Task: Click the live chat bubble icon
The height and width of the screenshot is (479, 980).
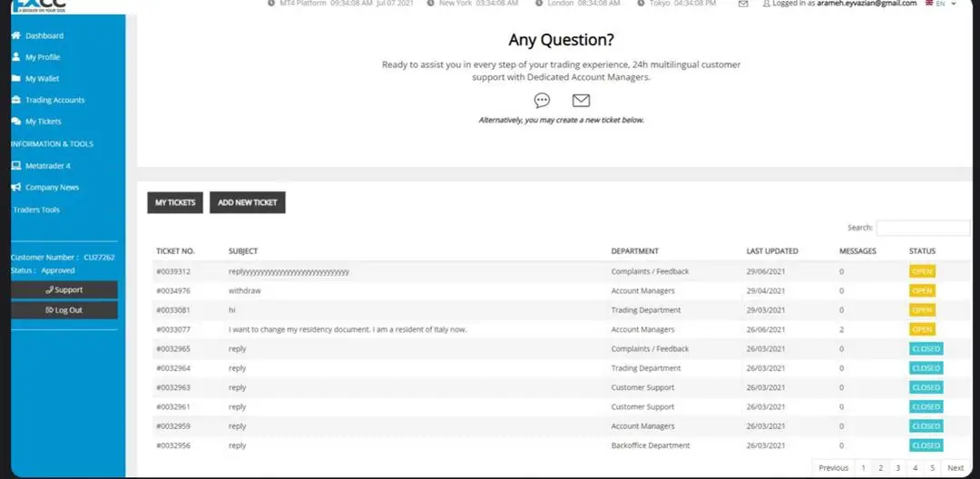Action: pyautogui.click(x=542, y=101)
